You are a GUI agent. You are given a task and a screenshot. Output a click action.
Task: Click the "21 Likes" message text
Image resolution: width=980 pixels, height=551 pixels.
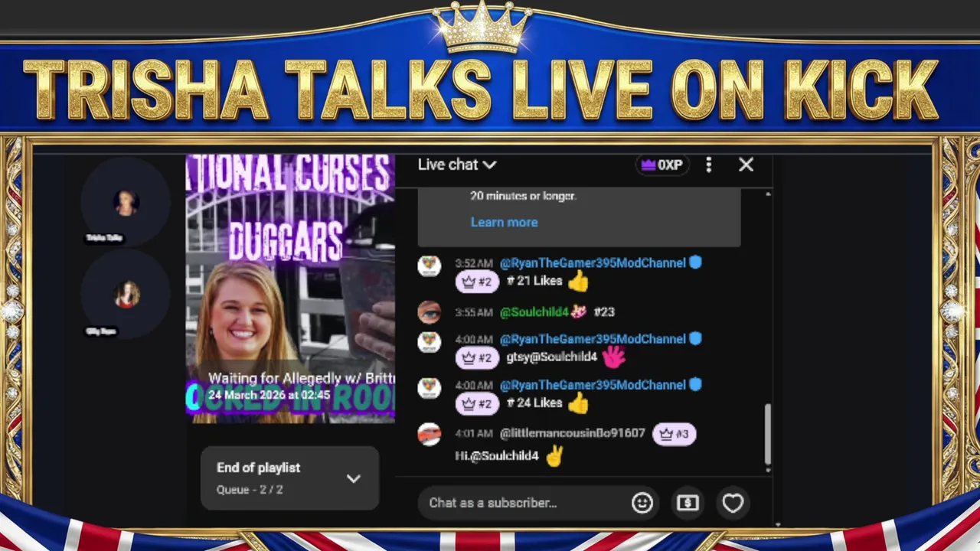534,281
